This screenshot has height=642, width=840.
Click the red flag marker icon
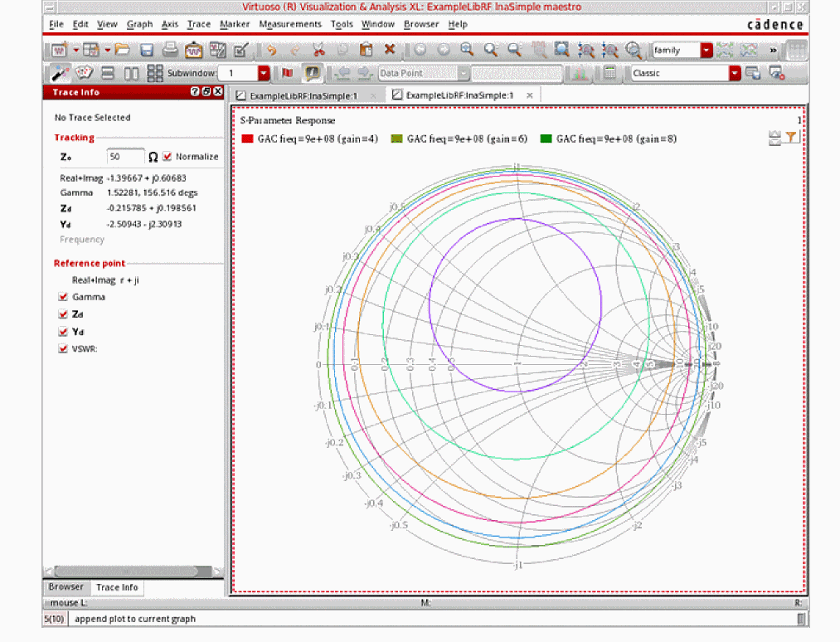287,73
